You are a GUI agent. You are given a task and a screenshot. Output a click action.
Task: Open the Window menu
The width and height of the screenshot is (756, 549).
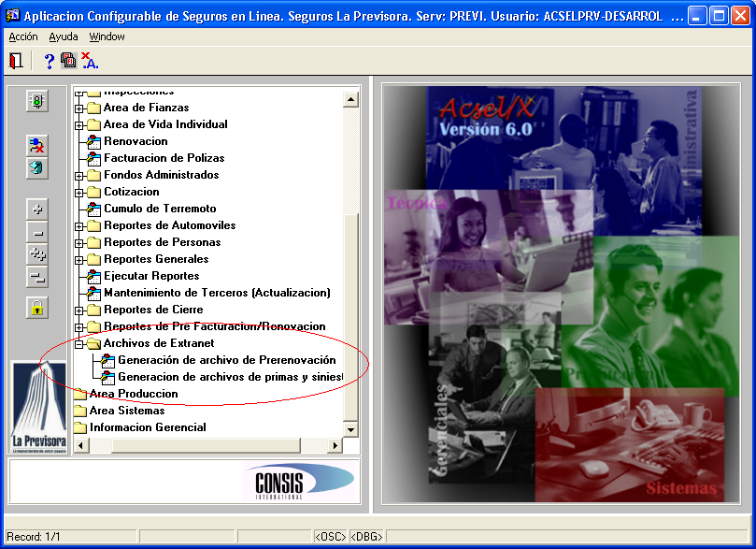[x=107, y=36]
